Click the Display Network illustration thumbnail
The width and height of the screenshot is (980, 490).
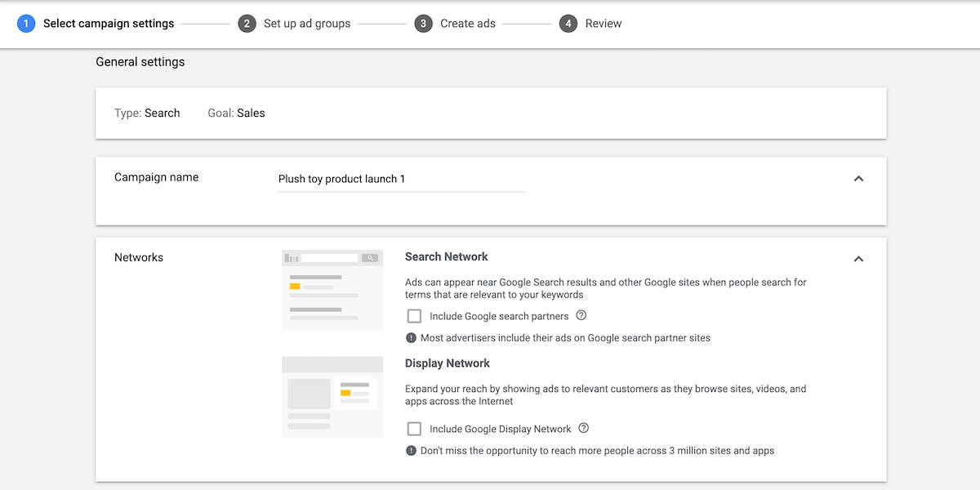[332, 396]
